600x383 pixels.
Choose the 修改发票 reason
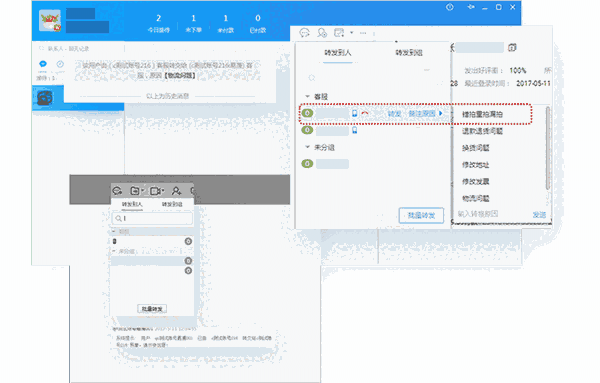point(476,181)
